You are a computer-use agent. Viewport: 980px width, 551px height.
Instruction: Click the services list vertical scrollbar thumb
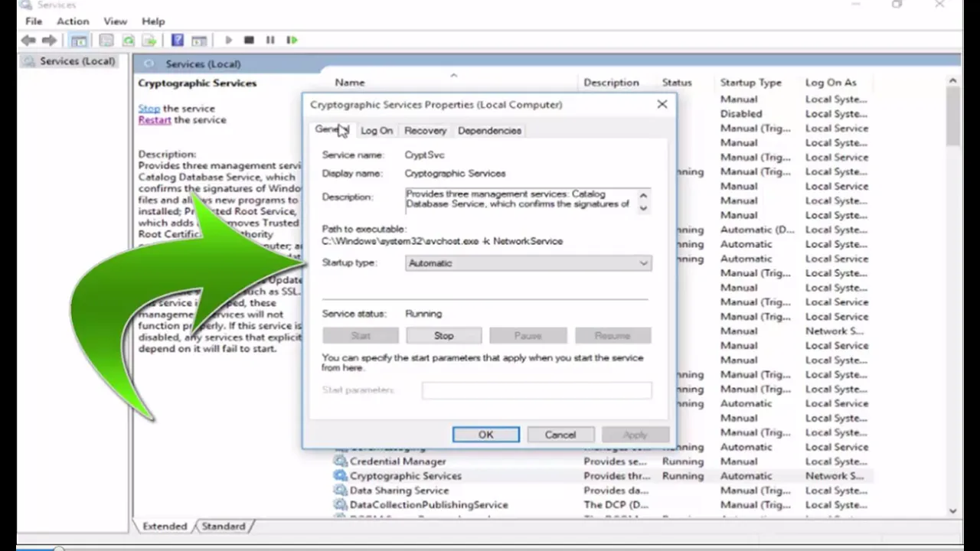[952, 117]
